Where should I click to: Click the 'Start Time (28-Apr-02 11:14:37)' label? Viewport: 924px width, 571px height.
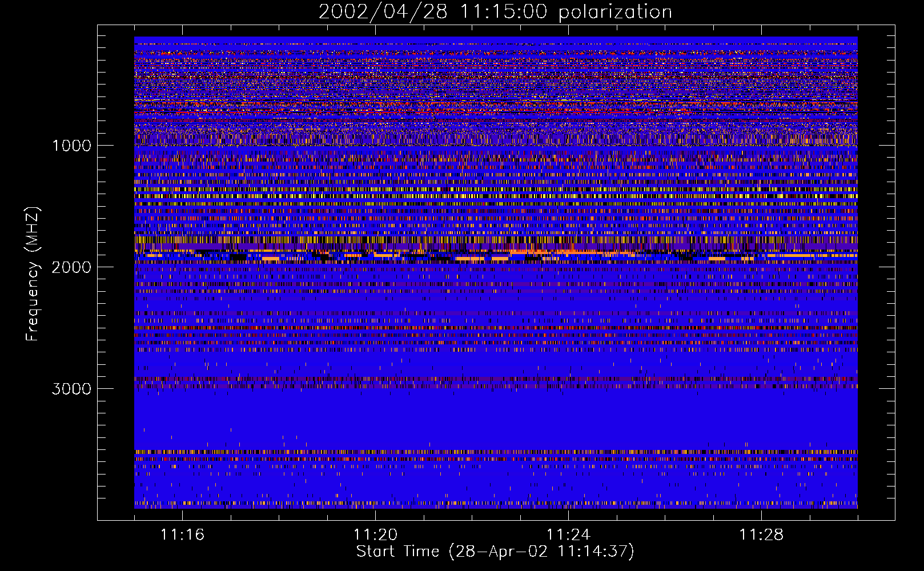tap(495, 552)
